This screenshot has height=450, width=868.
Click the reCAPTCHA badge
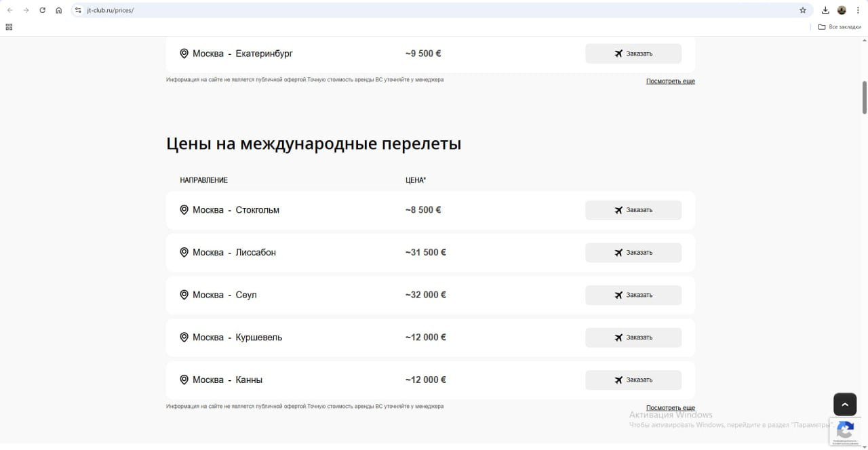click(x=845, y=431)
